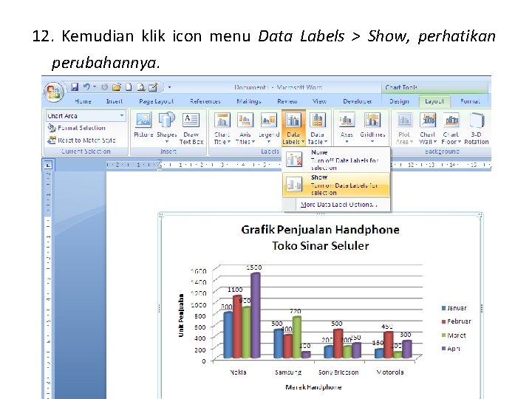532x399 pixels.
Task: Open Chart Tools Design tab
Action: click(x=399, y=101)
